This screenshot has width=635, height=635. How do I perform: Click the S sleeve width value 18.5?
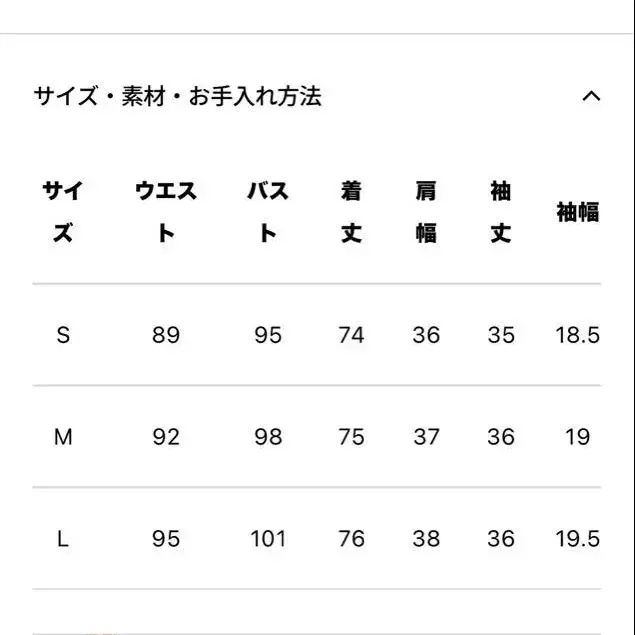[x=577, y=335]
